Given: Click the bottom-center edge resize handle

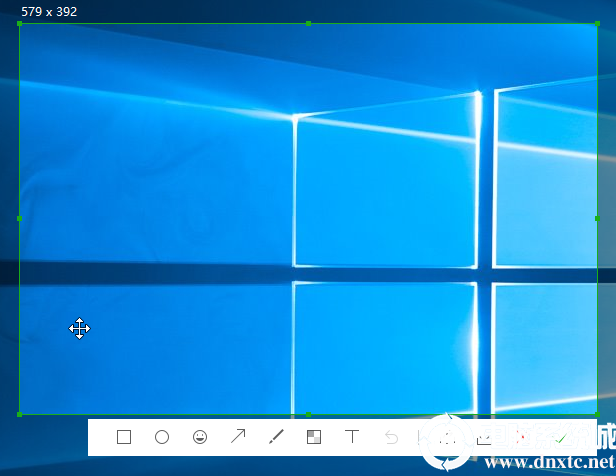Looking at the screenshot, I should (x=308, y=414).
